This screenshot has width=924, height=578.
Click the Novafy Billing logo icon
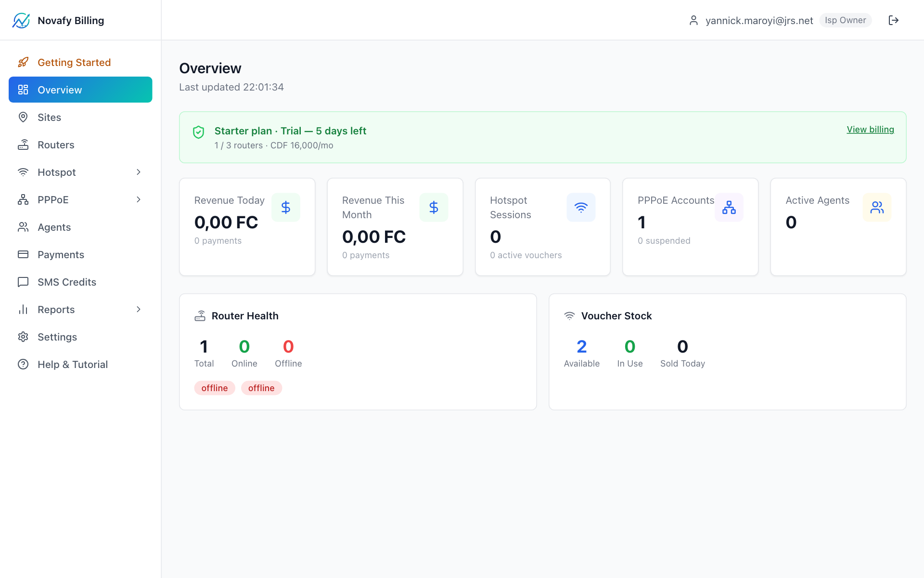point(21,20)
